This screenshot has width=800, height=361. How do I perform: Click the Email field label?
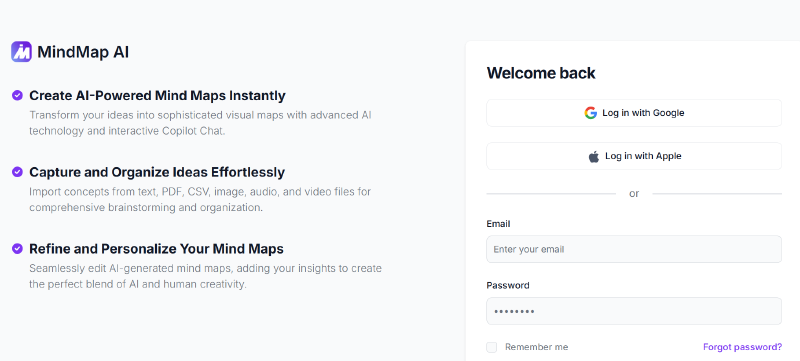click(x=498, y=224)
